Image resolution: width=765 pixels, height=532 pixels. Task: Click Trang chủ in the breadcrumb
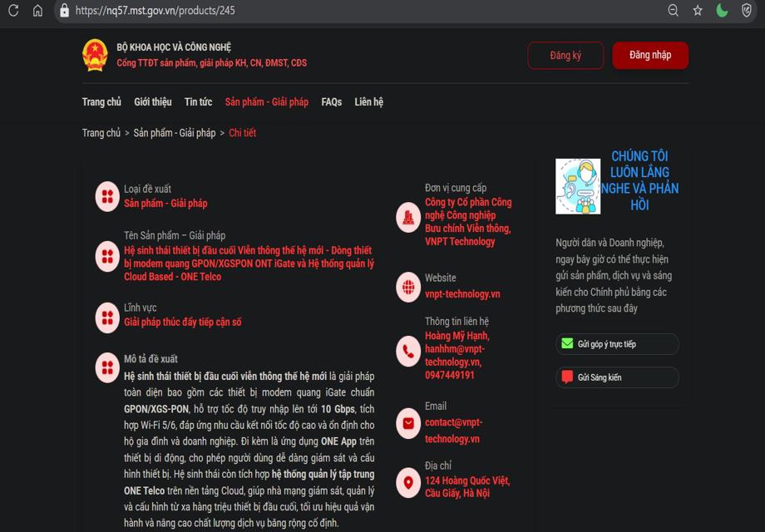(x=101, y=133)
